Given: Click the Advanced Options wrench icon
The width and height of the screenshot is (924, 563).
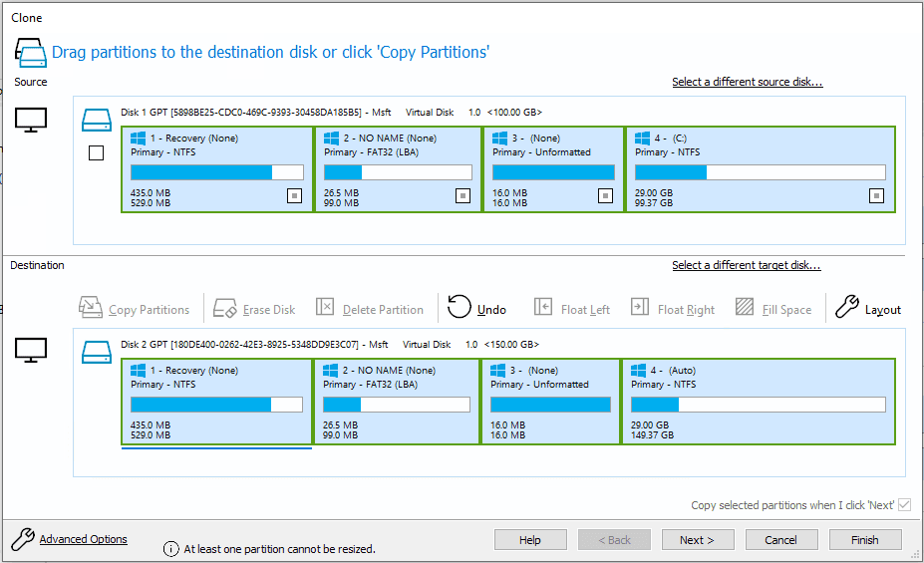Looking at the screenshot, I should [22, 539].
